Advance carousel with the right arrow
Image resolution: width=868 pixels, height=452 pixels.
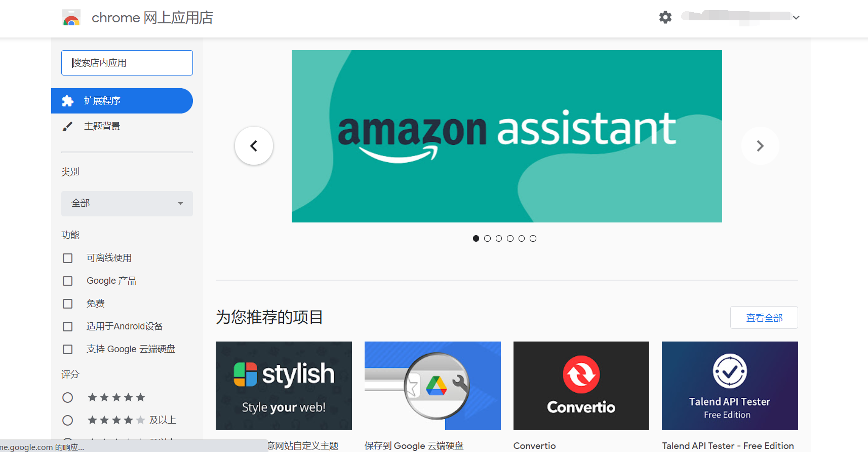pos(760,146)
